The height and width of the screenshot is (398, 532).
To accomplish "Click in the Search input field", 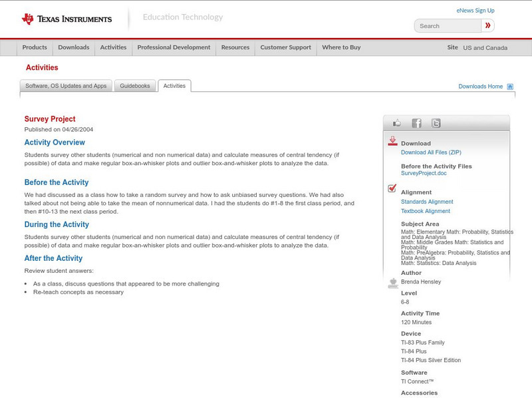I will coord(448,26).
